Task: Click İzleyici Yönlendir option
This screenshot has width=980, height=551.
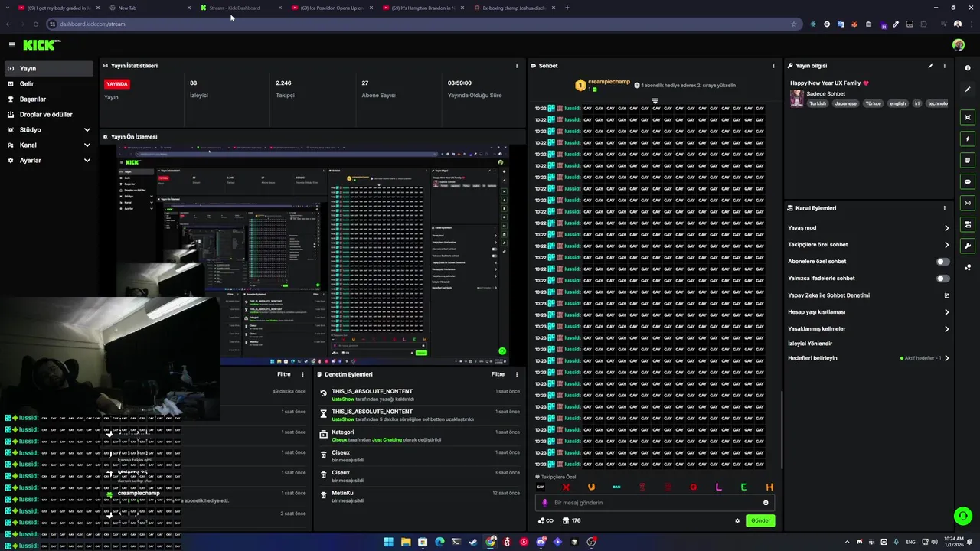Action: tap(810, 344)
